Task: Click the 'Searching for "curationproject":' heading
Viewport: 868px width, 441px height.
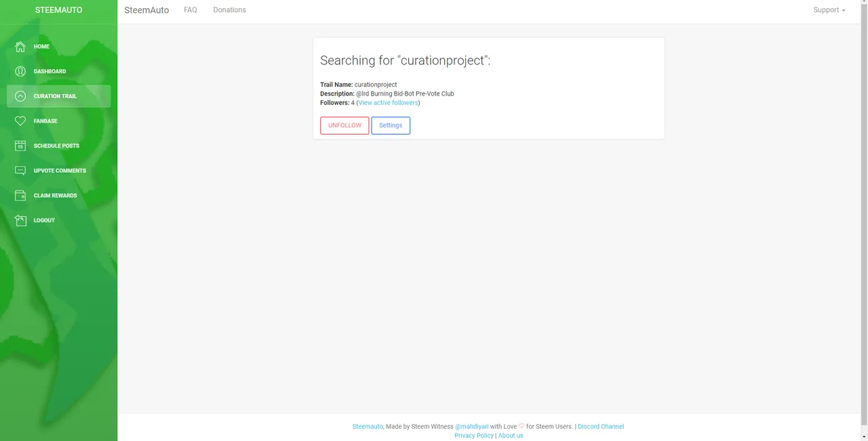Action: [405, 60]
